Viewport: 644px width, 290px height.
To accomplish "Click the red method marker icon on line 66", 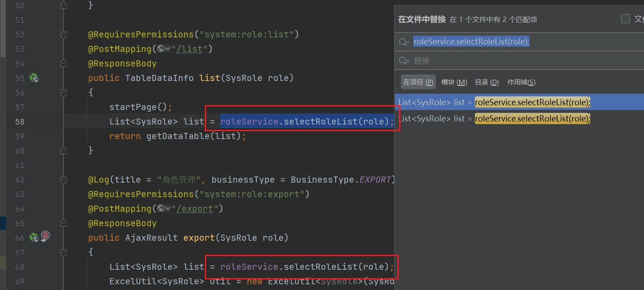I will pos(45,237).
